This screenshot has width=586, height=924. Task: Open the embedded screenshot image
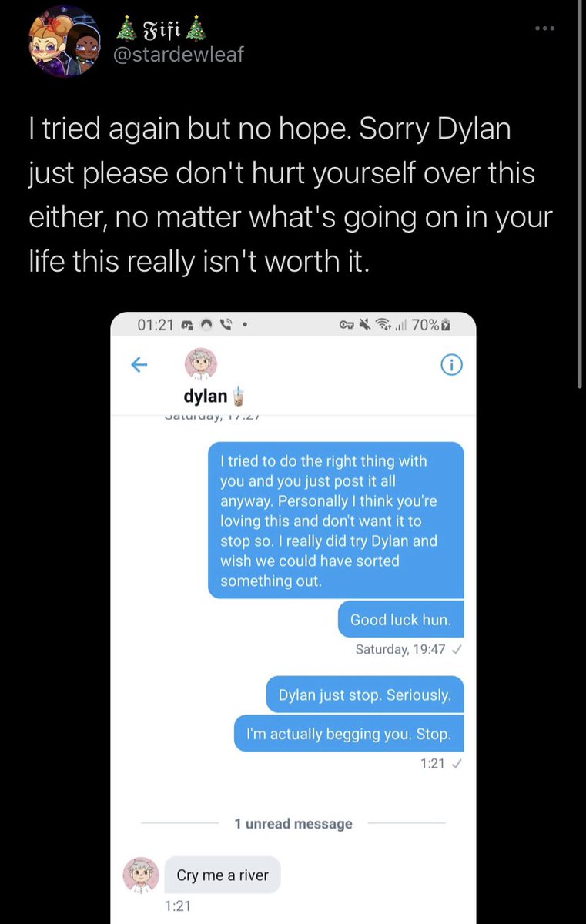(x=293, y=618)
